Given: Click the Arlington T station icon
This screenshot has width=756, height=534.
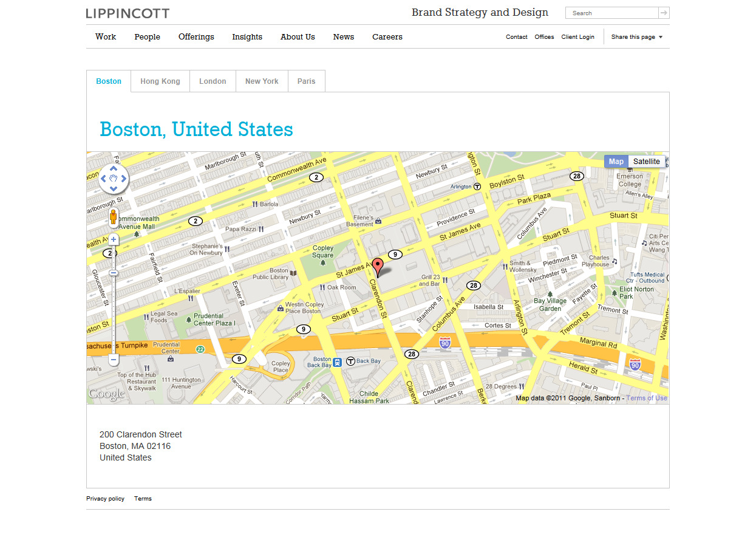Looking at the screenshot, I should pyautogui.click(x=477, y=187).
